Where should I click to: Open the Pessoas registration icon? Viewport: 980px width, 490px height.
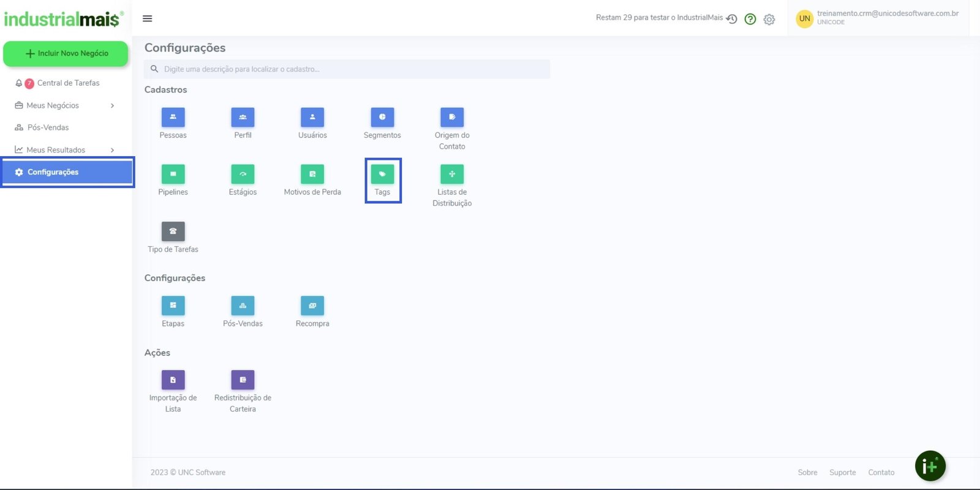(173, 118)
